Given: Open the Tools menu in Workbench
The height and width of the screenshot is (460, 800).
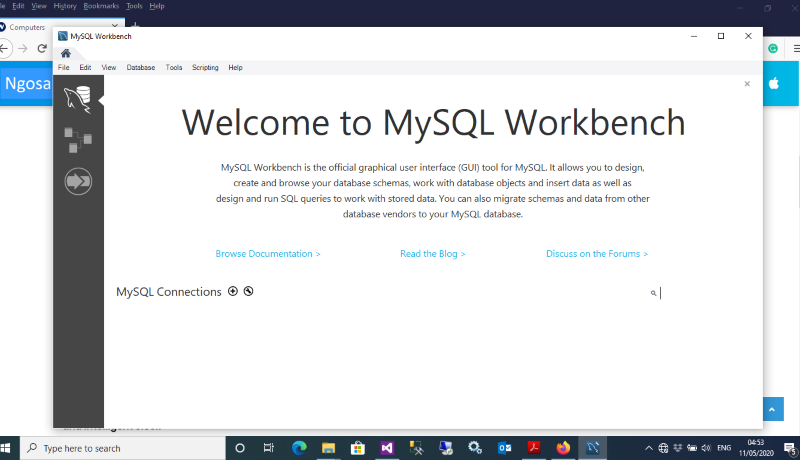Looking at the screenshot, I should pyautogui.click(x=174, y=67).
